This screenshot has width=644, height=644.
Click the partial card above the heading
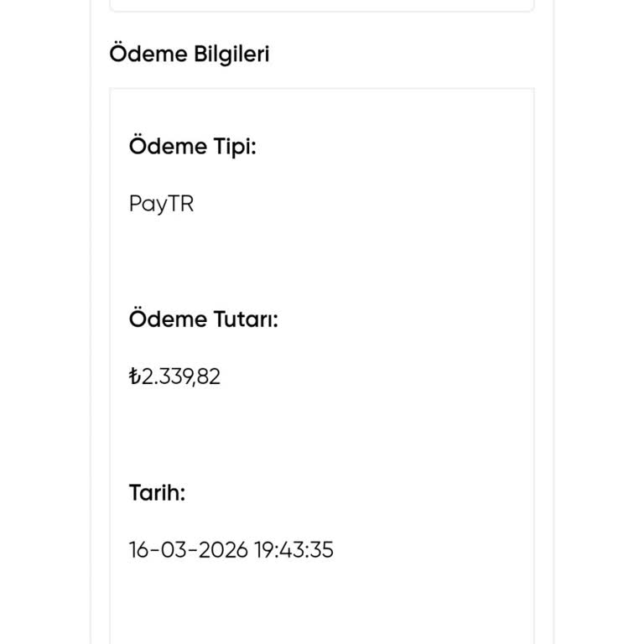click(x=321, y=5)
